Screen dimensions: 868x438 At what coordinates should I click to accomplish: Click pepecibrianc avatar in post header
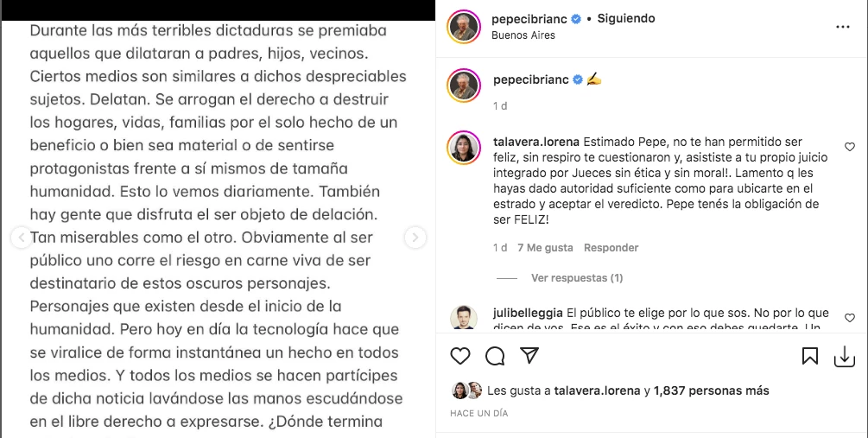tap(464, 27)
